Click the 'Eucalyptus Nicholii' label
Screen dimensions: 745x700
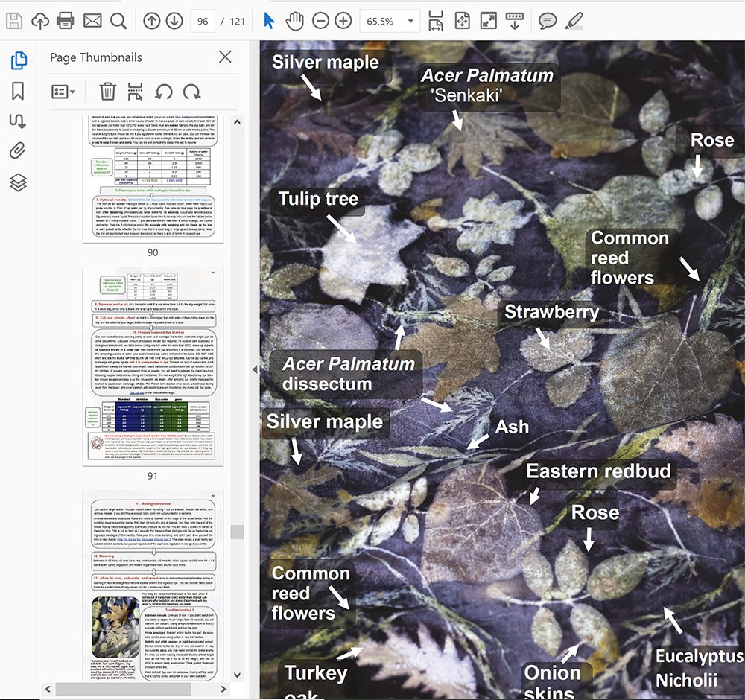pyautogui.click(x=699, y=668)
